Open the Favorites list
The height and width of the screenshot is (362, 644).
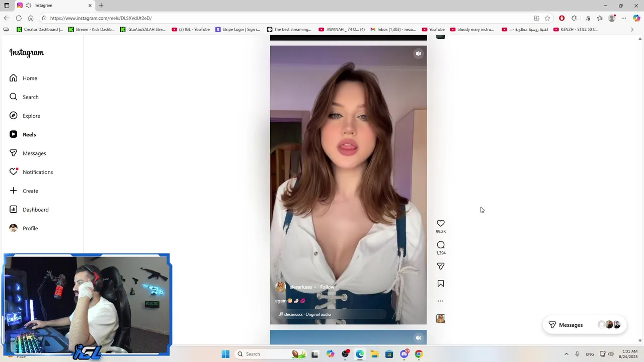coord(600,18)
